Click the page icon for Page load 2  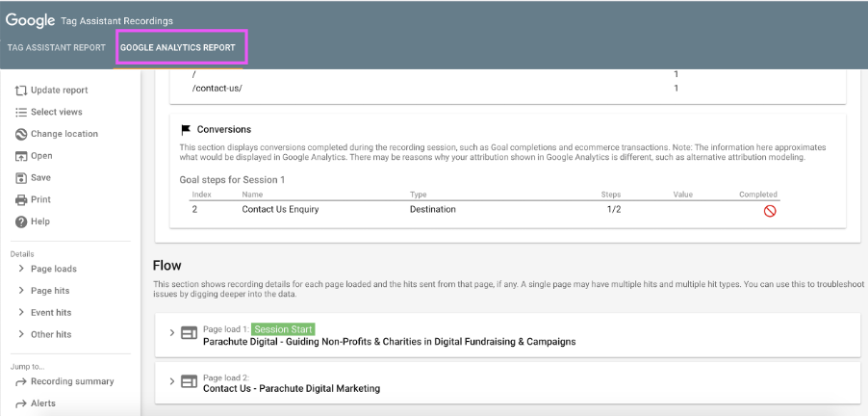190,381
